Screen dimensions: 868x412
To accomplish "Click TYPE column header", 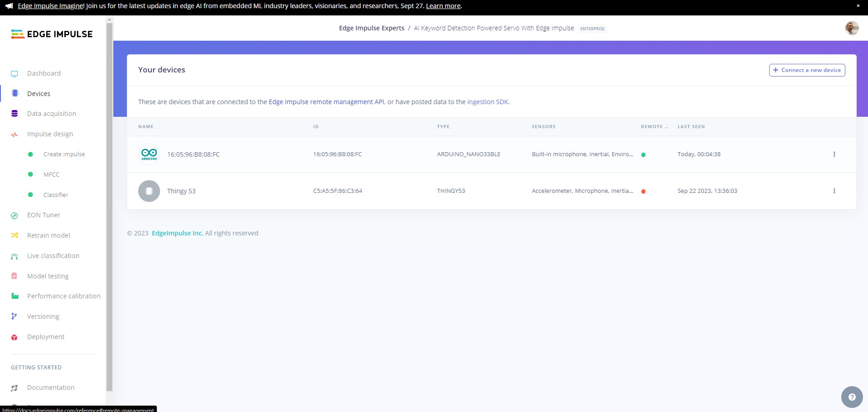I will click(443, 127).
